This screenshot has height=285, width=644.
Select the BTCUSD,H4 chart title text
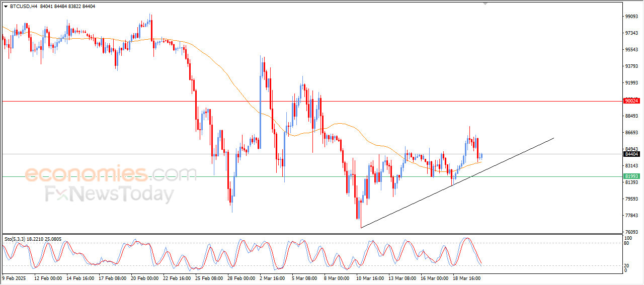click(23, 7)
